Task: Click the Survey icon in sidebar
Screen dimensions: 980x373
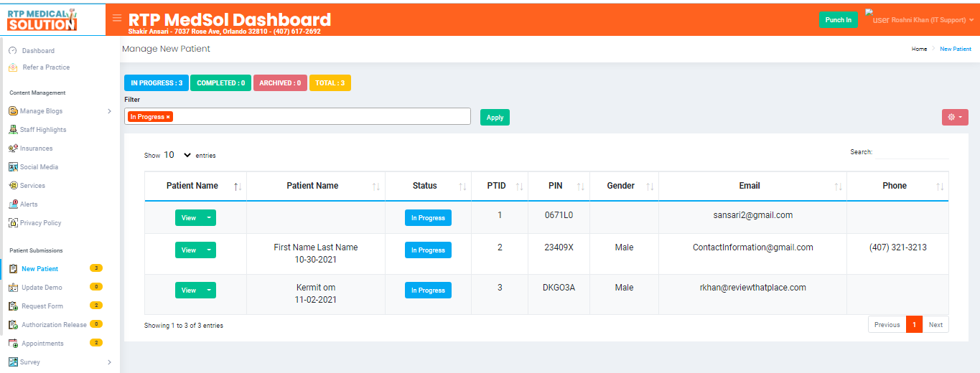Action: [13, 362]
